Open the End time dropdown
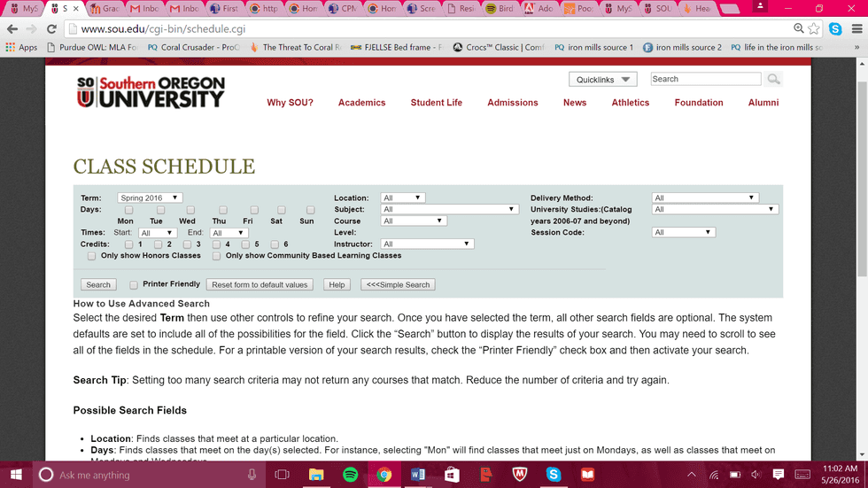This screenshot has width=868, height=488. pyautogui.click(x=229, y=233)
